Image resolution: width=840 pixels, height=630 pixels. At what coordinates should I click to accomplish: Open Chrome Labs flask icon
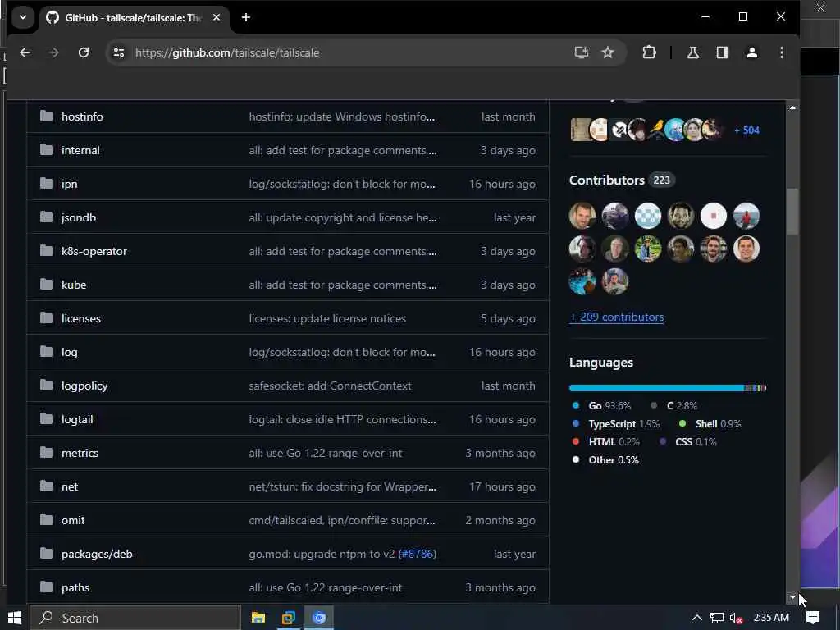[x=692, y=52]
